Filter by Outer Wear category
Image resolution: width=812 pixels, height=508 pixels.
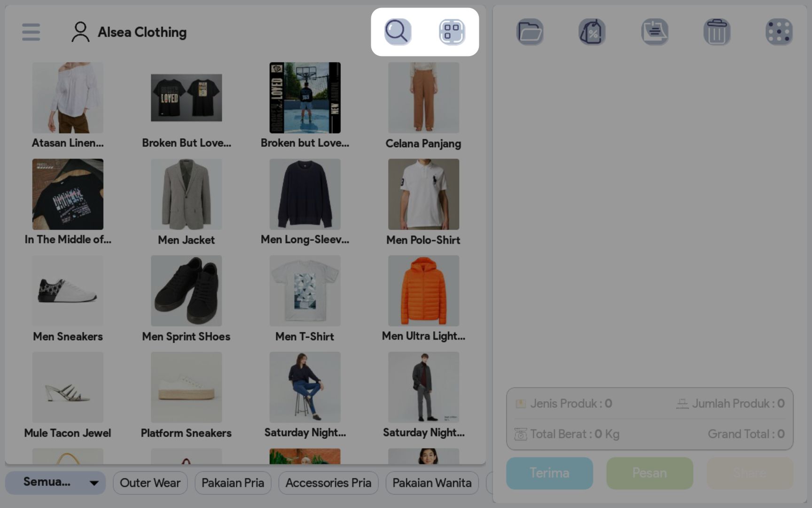click(150, 483)
